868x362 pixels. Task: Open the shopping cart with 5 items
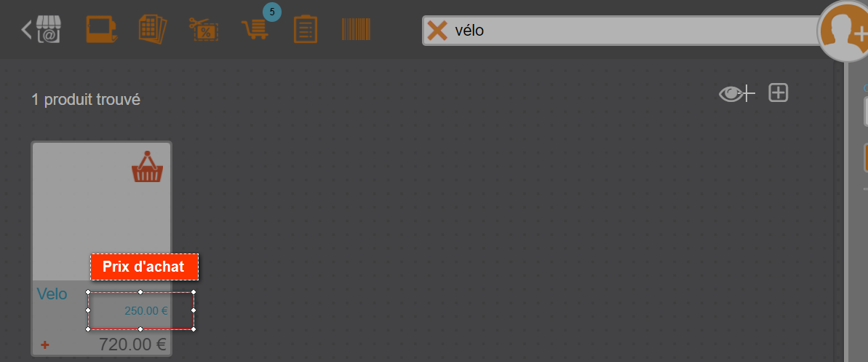click(255, 29)
